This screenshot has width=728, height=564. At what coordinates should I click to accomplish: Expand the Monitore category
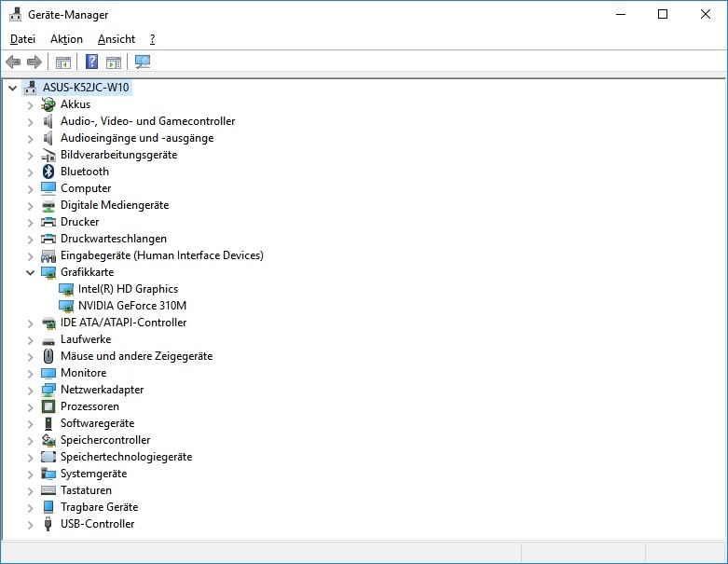pyautogui.click(x=30, y=374)
